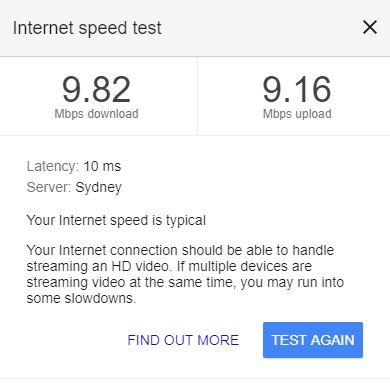Image resolution: width=390 pixels, height=392 pixels.
Task: Click the Latency label
Action: point(53,166)
